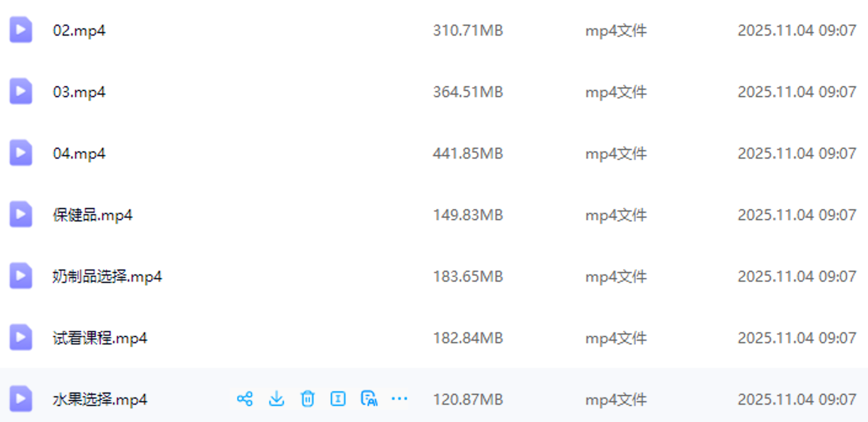The width and height of the screenshot is (868, 422).
Task: Open the file named 03.mp4
Action: (79, 92)
